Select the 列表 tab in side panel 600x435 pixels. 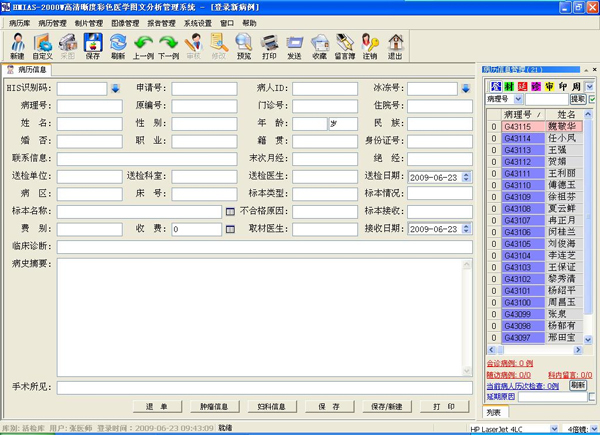coord(496,412)
